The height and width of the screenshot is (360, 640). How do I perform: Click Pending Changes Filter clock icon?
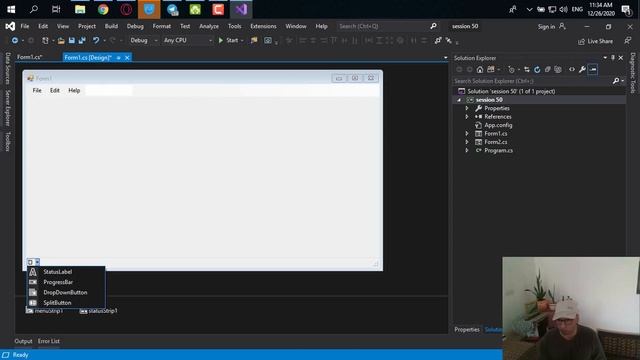click(x=511, y=69)
